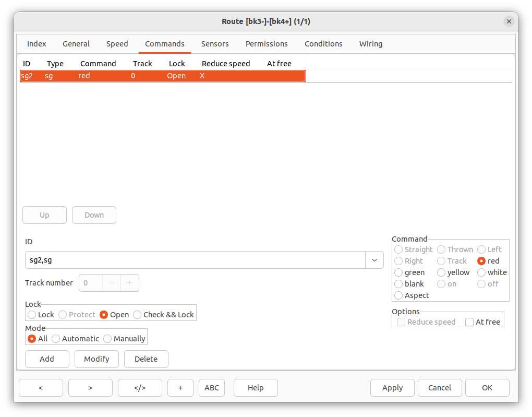532x417 pixels.
Task: Click the ABC button
Action: (212, 388)
